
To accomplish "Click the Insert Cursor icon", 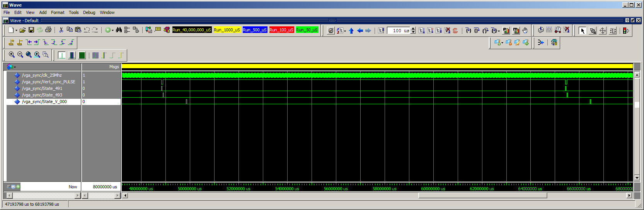I will pyautogui.click(x=11, y=42).
